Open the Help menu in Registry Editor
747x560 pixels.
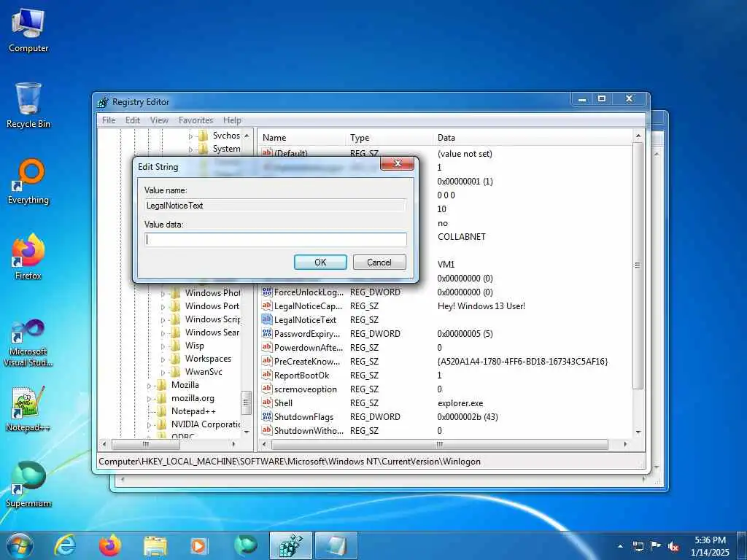(232, 120)
